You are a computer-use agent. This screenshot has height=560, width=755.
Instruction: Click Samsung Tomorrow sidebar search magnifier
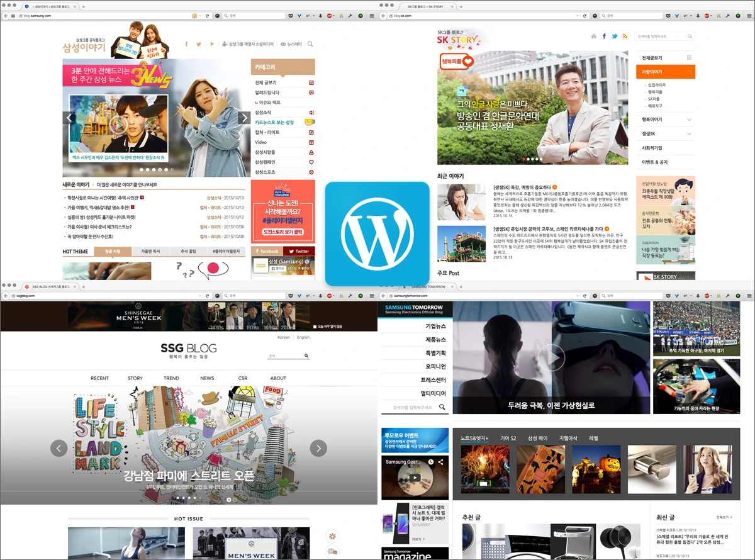pos(442,407)
